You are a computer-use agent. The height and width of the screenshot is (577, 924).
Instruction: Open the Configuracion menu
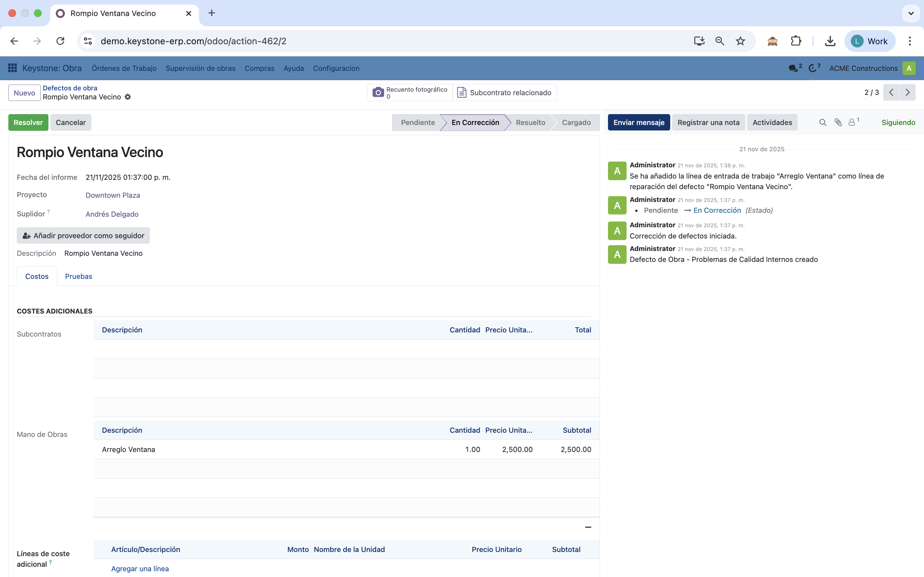coord(336,68)
